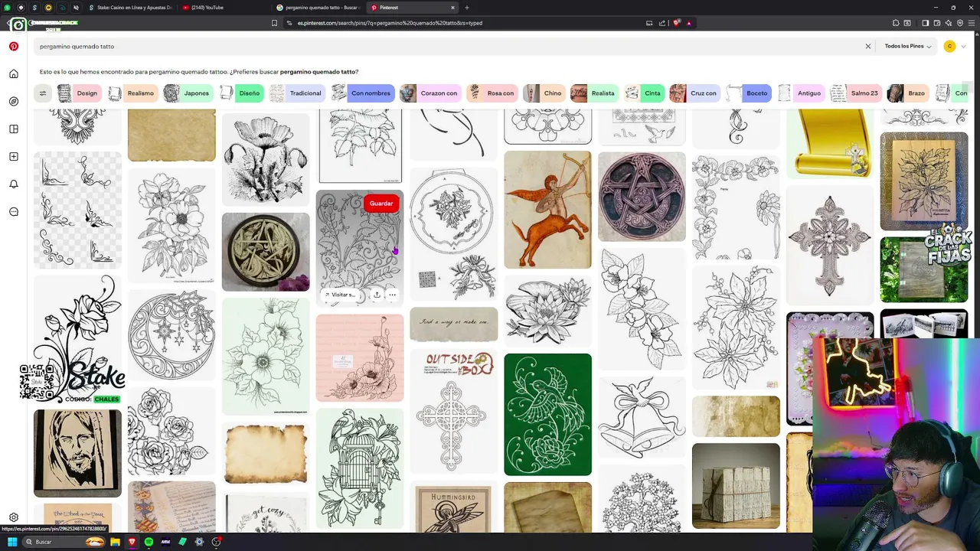The width and height of the screenshot is (980, 551).
Task: Select the Rosa con filter chip
Action: click(x=492, y=93)
